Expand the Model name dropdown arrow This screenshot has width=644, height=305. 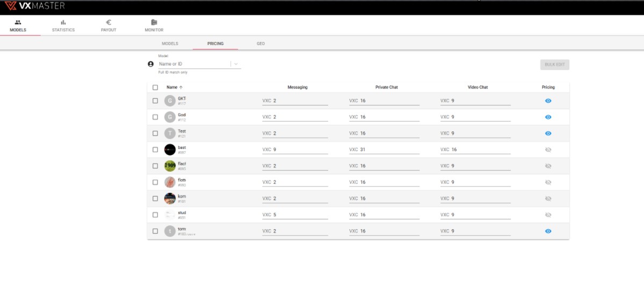click(x=236, y=64)
